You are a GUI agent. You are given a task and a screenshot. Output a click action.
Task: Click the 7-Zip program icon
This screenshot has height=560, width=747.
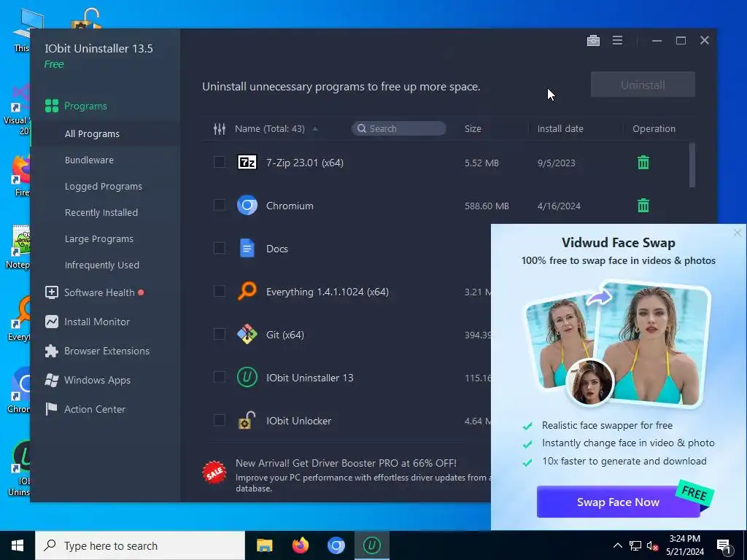[x=247, y=163]
